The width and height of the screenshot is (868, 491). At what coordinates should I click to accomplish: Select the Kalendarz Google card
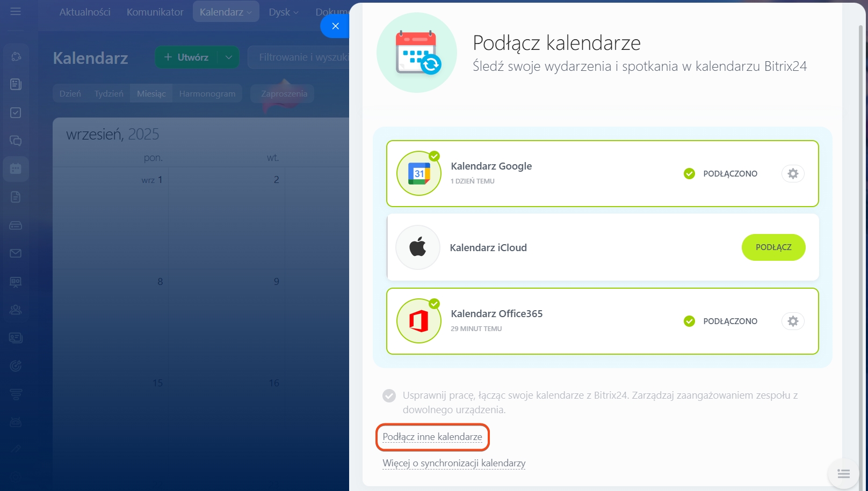point(559,174)
